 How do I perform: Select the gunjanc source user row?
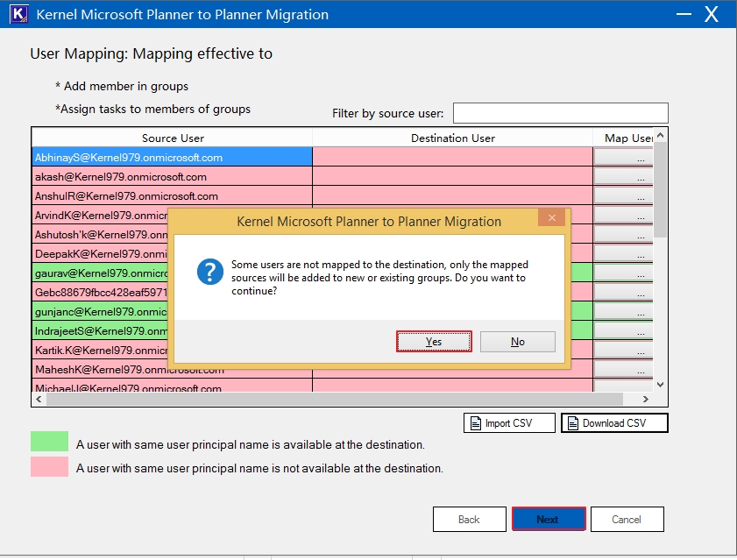[100, 311]
